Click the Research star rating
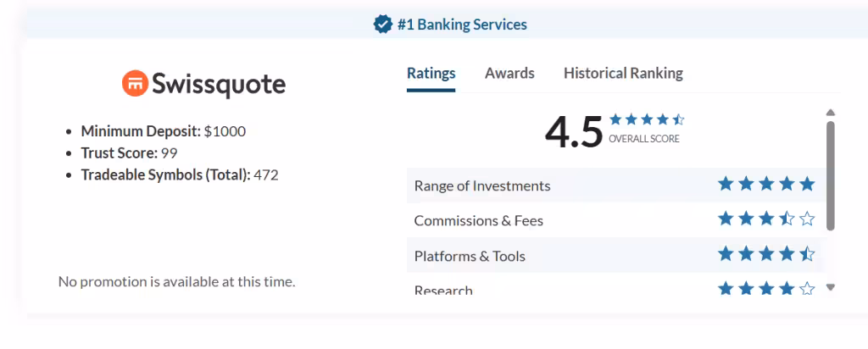The width and height of the screenshot is (868, 349). point(766,289)
